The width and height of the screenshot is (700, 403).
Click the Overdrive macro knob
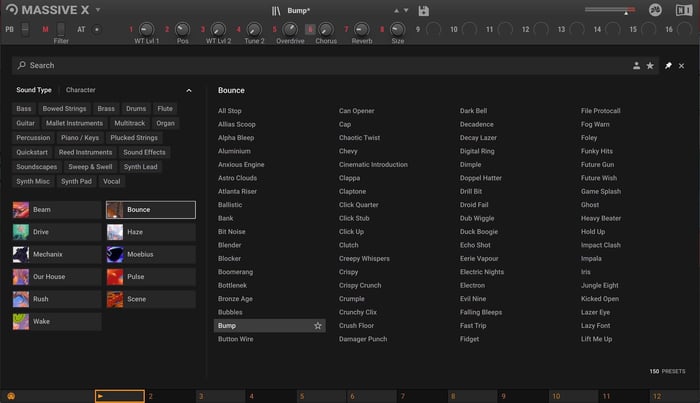pos(290,29)
